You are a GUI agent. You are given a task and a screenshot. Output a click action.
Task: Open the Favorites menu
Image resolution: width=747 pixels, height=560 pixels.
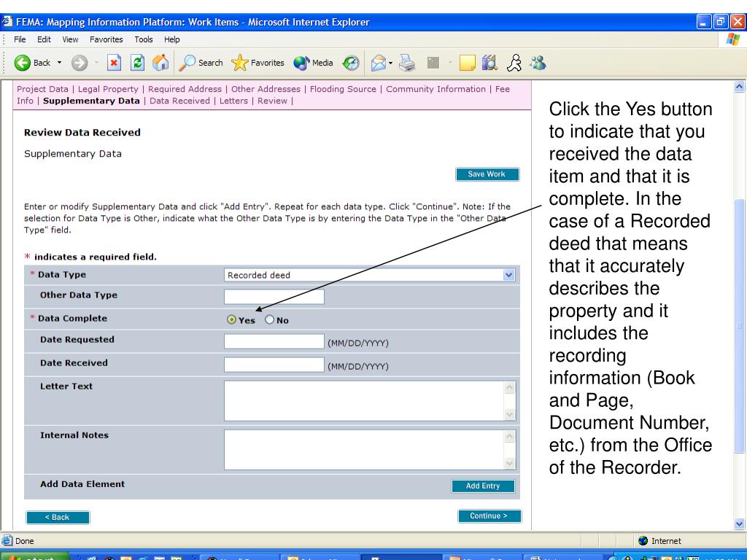[x=107, y=39]
